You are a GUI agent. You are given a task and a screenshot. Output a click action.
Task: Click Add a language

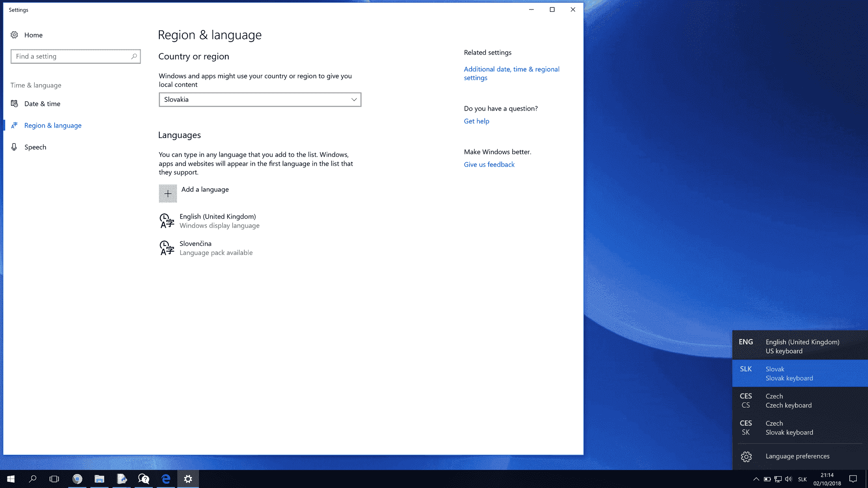click(x=205, y=190)
